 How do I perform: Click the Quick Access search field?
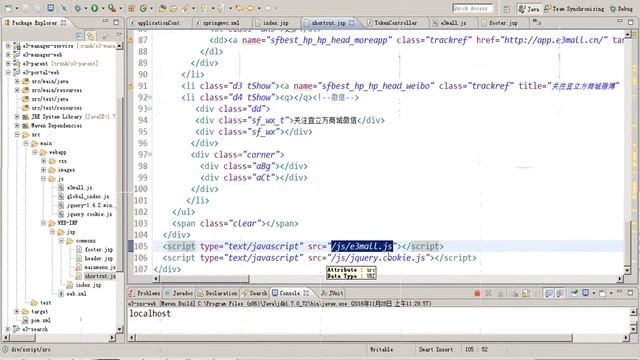(x=472, y=9)
